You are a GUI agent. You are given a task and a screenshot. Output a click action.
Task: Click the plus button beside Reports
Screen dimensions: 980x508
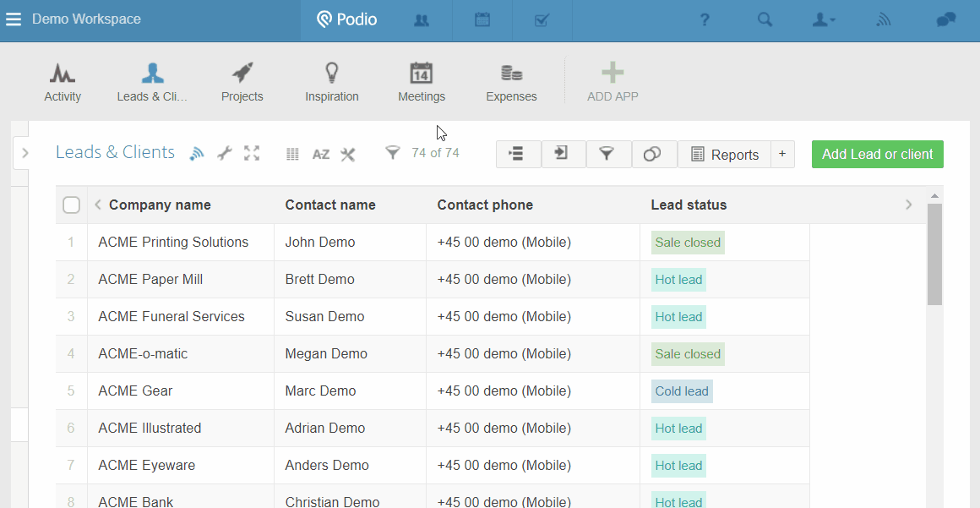pos(782,154)
